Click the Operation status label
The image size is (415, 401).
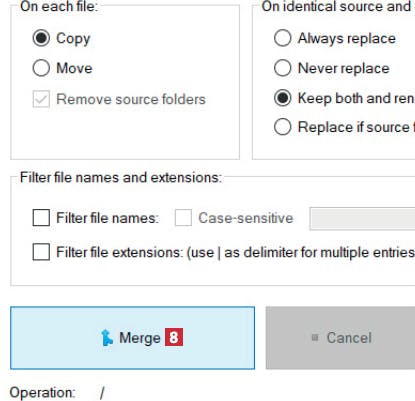[42, 393]
